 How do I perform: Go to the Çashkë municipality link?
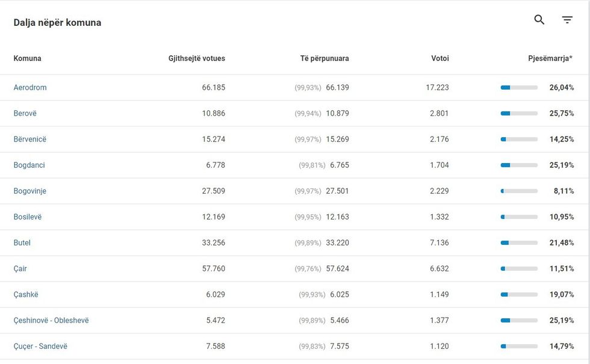(26, 294)
